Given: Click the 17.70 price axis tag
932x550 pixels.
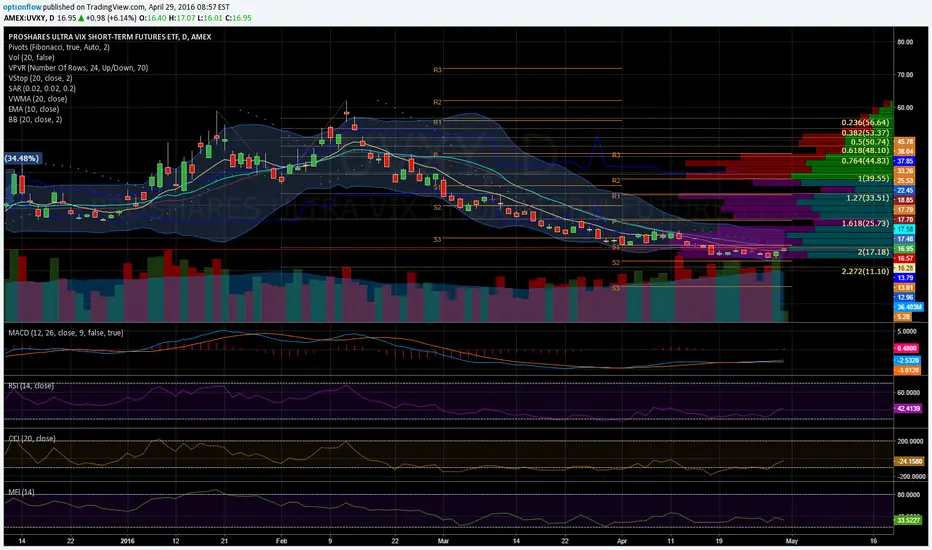Looking at the screenshot, I should tap(905, 219).
